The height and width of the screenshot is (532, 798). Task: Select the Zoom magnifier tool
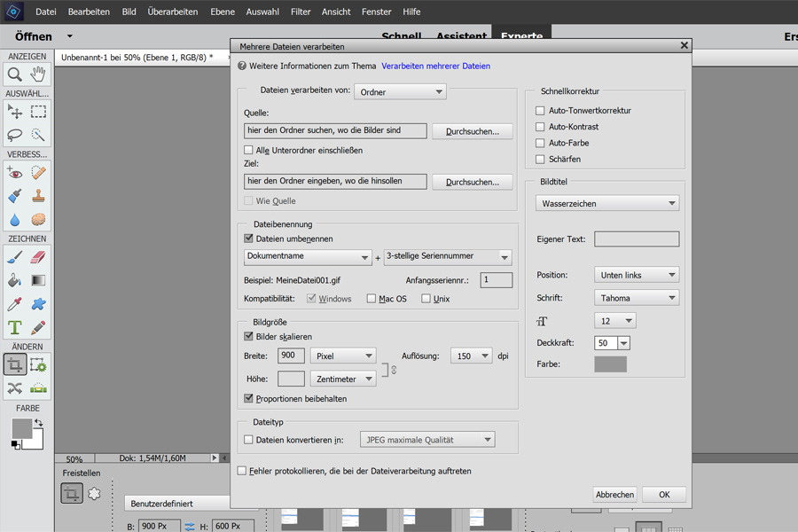[15, 74]
